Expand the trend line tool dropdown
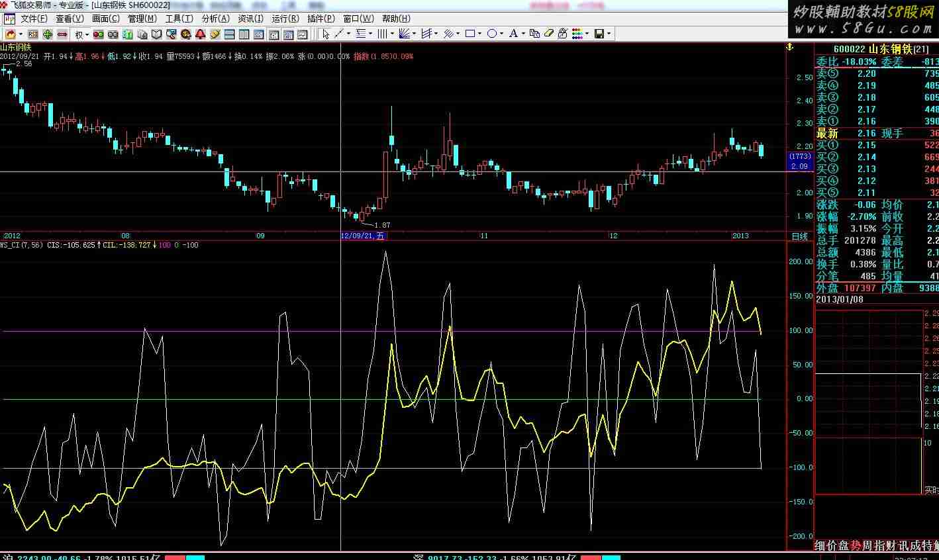 348,34
